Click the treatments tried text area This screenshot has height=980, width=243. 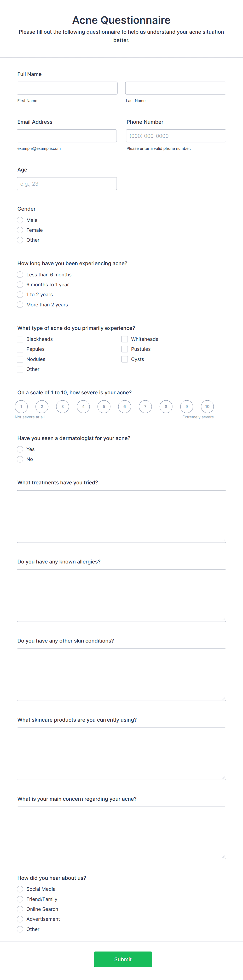click(121, 516)
